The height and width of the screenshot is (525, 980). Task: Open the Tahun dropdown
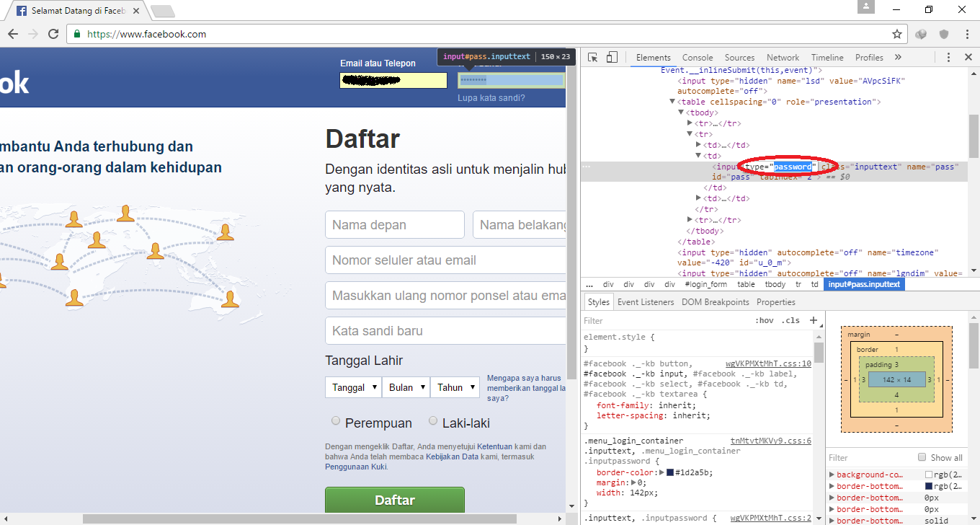pyautogui.click(x=455, y=387)
